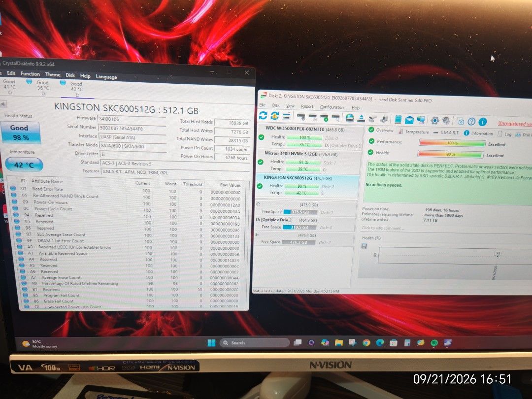Image resolution: width=532 pixels, height=399 pixels.
Task: Click the Health 98 % gradient bar in Overview
Action: point(450,154)
